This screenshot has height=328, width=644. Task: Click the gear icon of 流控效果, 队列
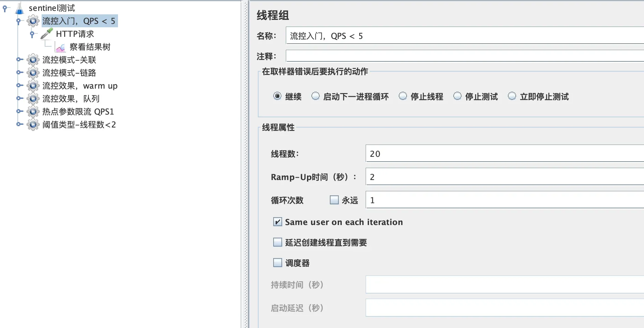(x=33, y=99)
